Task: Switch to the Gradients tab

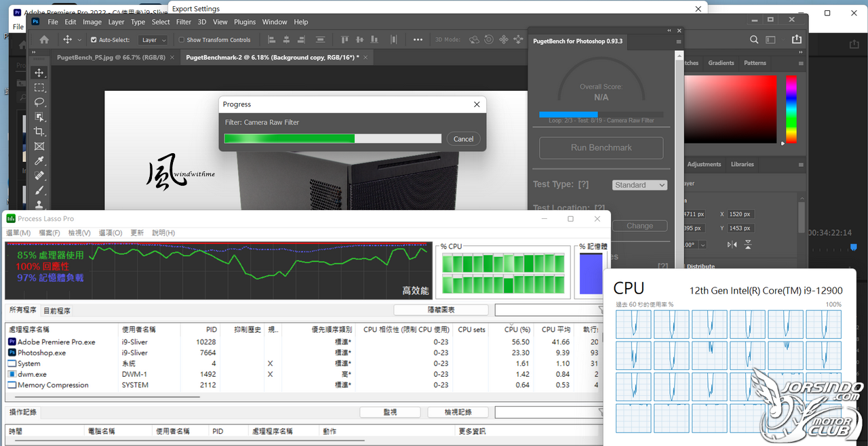Action: (x=721, y=63)
